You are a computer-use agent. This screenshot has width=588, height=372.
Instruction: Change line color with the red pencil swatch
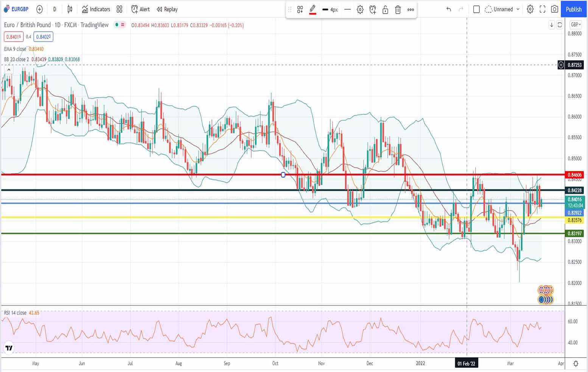point(313,10)
